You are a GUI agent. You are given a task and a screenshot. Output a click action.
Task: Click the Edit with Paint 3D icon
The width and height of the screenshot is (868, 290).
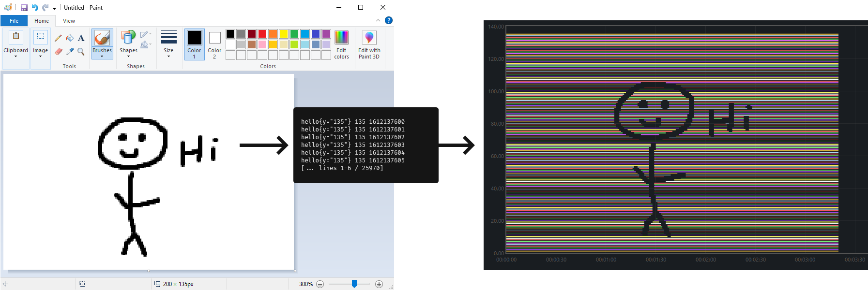tap(369, 38)
